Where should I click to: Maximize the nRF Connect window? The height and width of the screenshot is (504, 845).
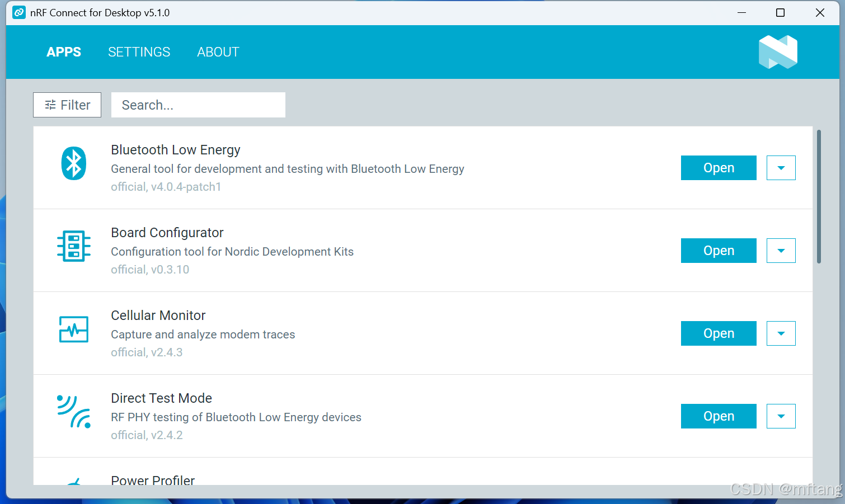click(780, 12)
